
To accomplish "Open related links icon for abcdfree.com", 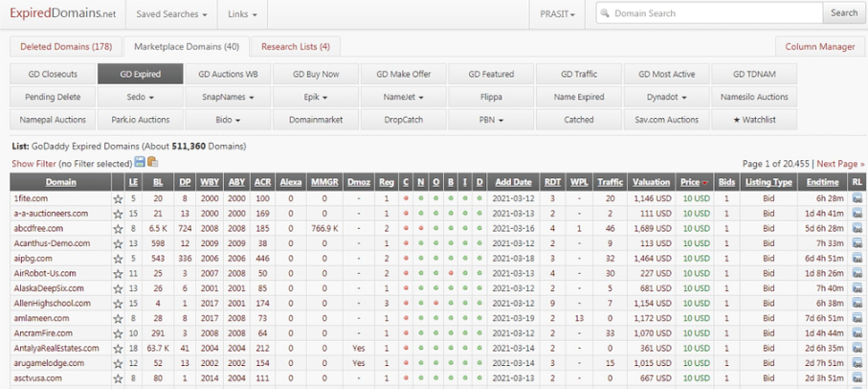I will 857,228.
